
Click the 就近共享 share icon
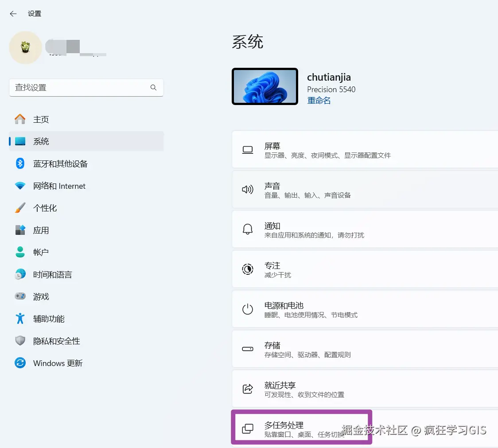click(248, 389)
